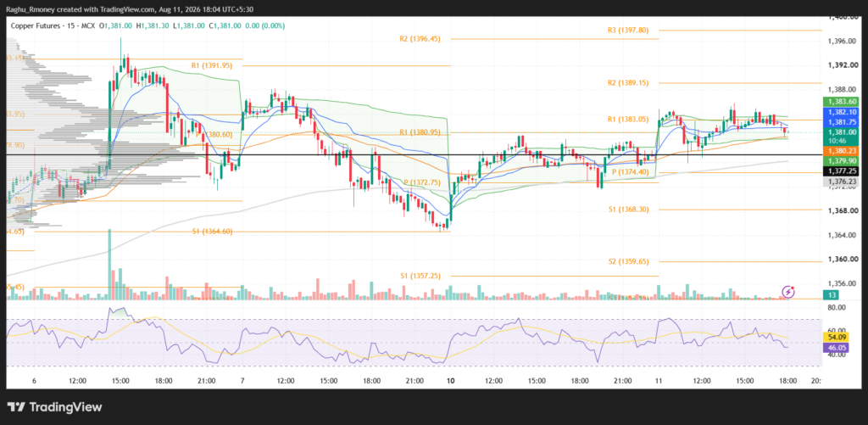Click the blue 1,381.75 price tag
The image size is (868, 425).
(x=842, y=122)
